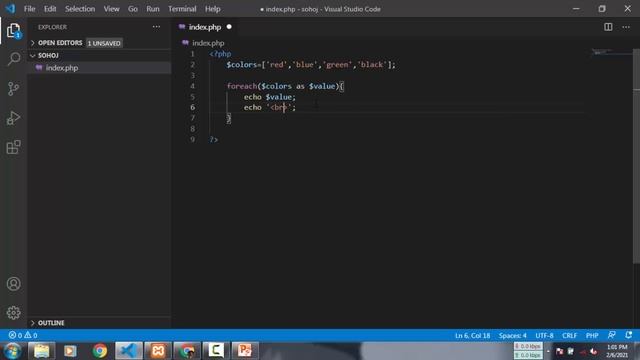Switch to Visual Studio Code taskbar icon
The height and width of the screenshot is (360, 640).
point(129,351)
